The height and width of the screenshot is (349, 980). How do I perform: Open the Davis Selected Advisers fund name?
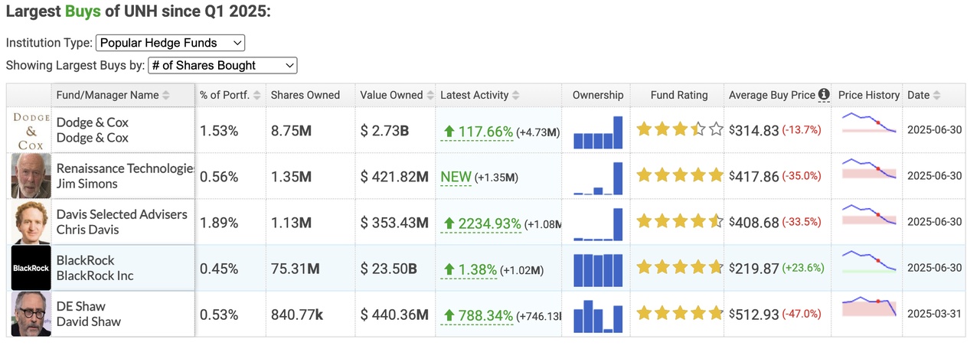122,214
